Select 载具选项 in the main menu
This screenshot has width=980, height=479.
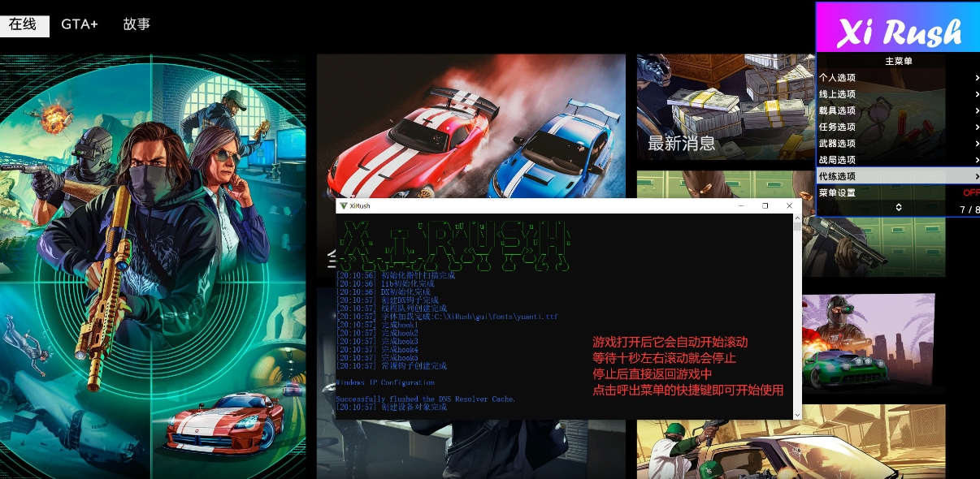(898, 110)
